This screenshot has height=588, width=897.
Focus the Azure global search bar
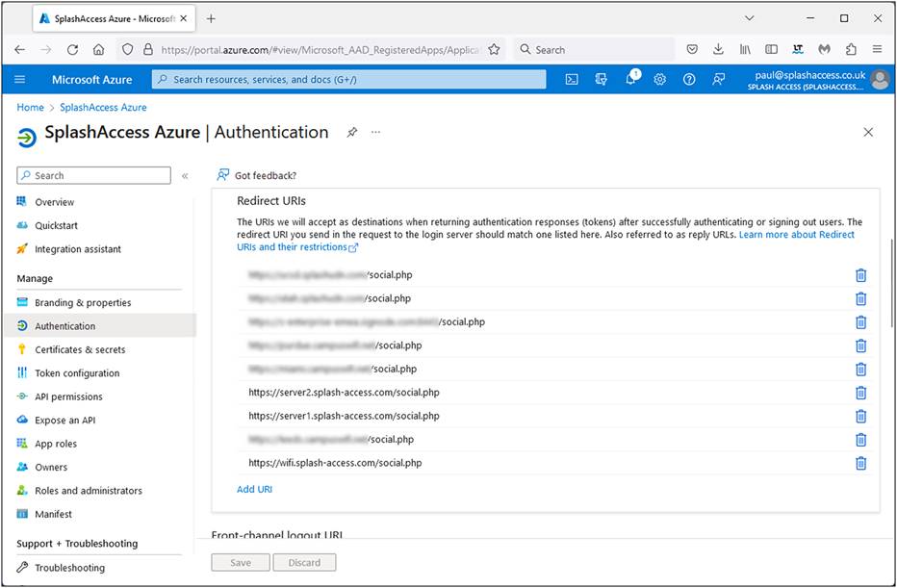pyautogui.click(x=349, y=80)
